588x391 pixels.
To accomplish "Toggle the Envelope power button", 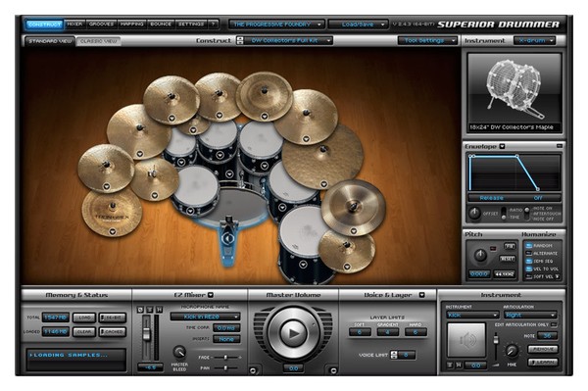I will [560, 146].
